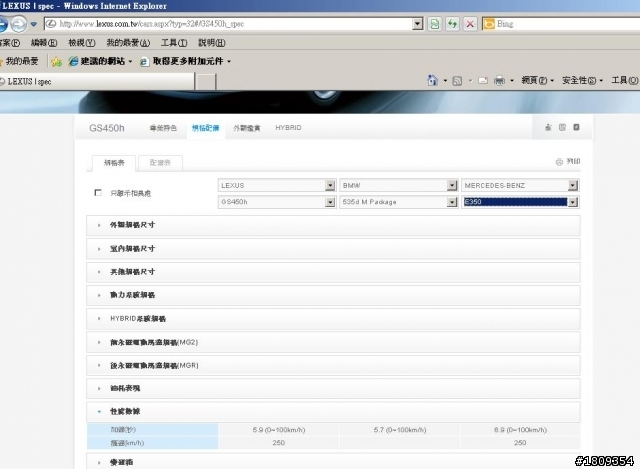Toggle the show differences only checkbox
This screenshot has width=640, height=469.
pos(98,192)
